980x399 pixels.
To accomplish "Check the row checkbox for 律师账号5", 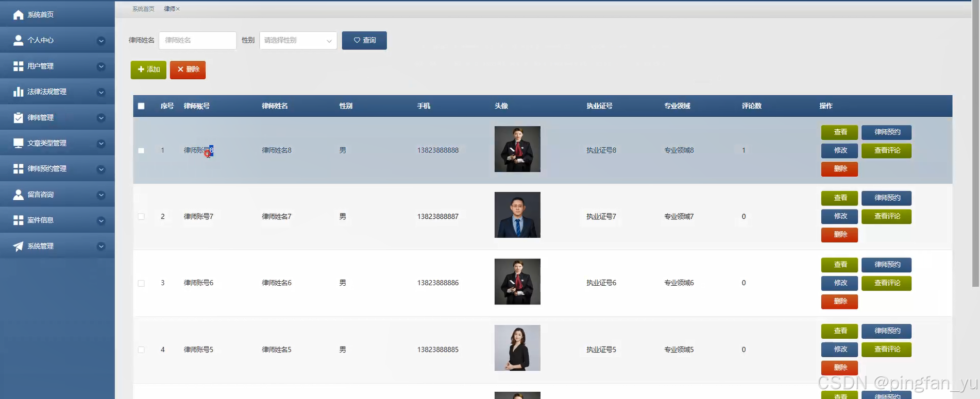I will [141, 350].
